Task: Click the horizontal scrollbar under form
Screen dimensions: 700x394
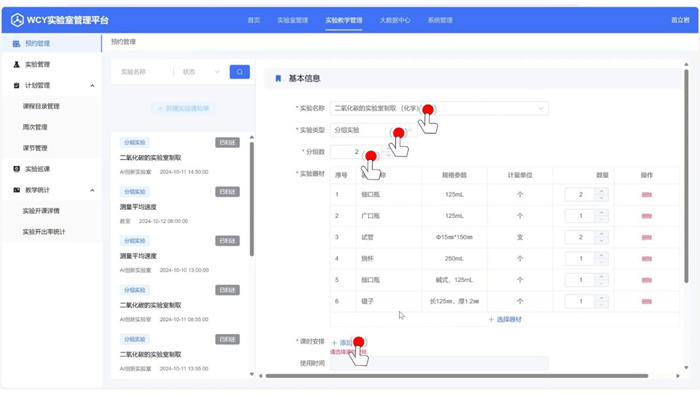Action: click(456, 376)
